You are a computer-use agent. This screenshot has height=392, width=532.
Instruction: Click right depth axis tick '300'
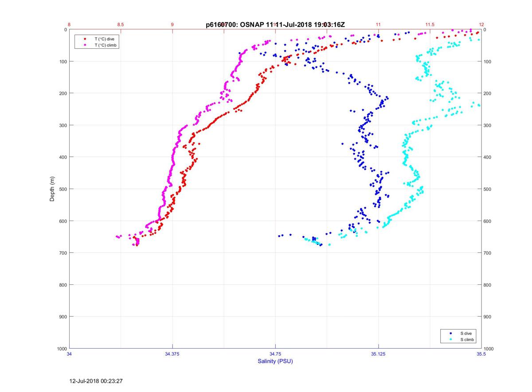(488, 125)
